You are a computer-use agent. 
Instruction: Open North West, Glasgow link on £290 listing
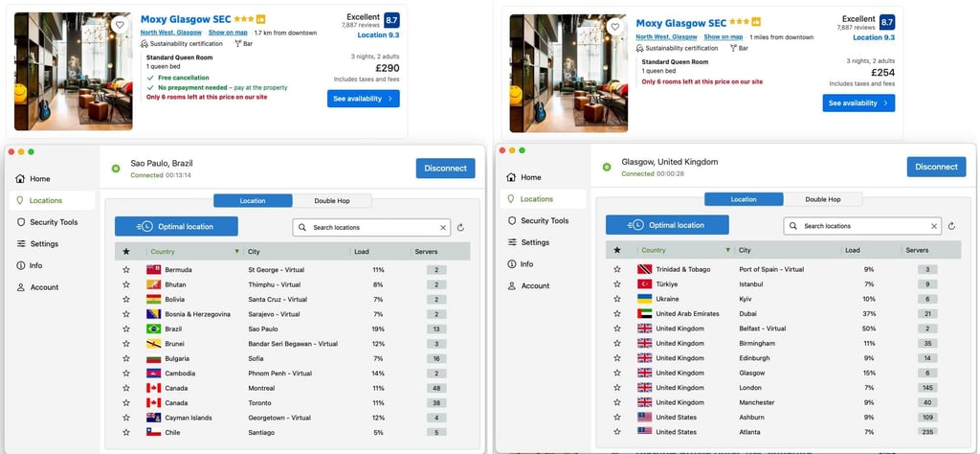pos(170,33)
